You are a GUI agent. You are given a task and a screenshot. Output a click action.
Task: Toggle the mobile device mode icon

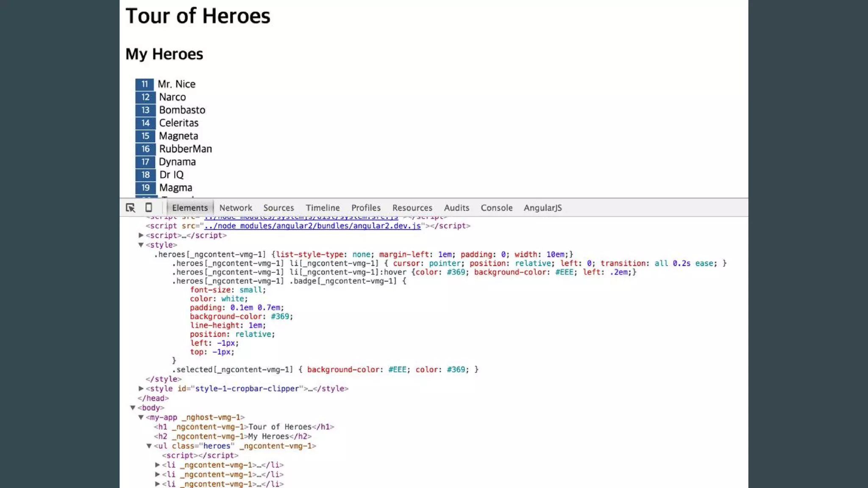point(148,208)
